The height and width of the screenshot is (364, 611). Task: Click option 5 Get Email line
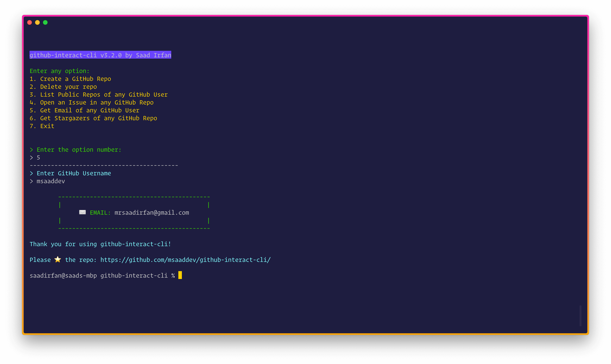pyautogui.click(x=84, y=110)
